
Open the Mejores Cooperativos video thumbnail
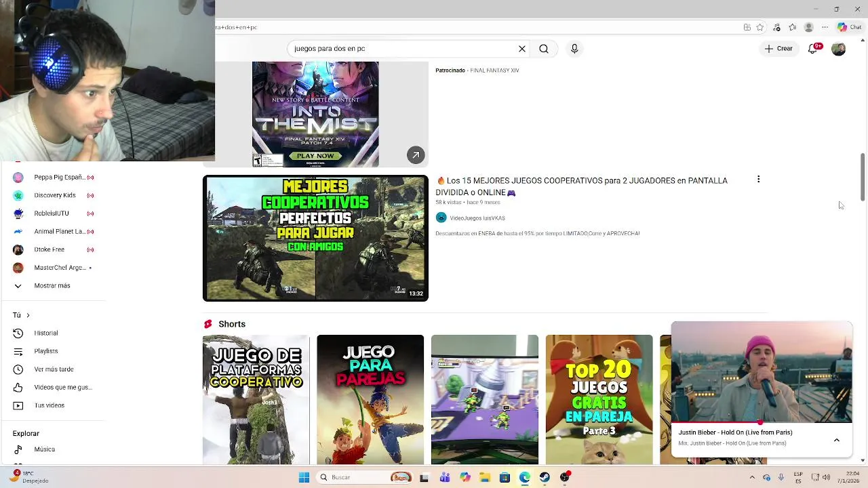coord(315,239)
